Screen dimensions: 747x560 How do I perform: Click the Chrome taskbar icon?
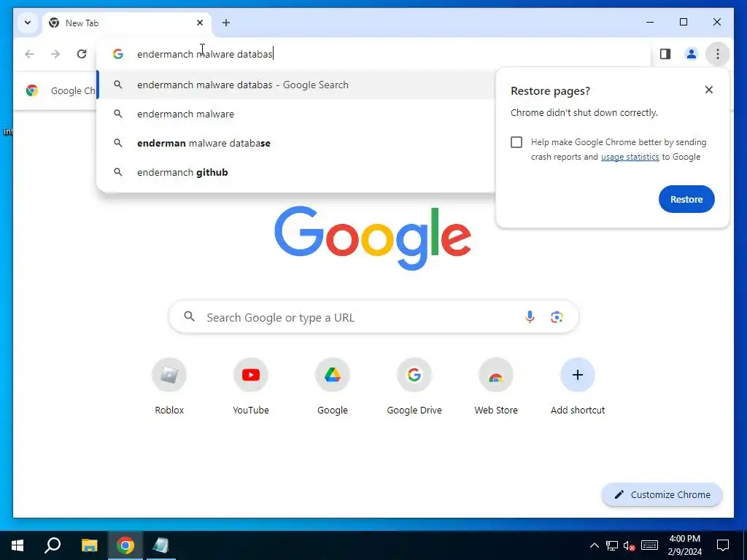click(x=125, y=545)
